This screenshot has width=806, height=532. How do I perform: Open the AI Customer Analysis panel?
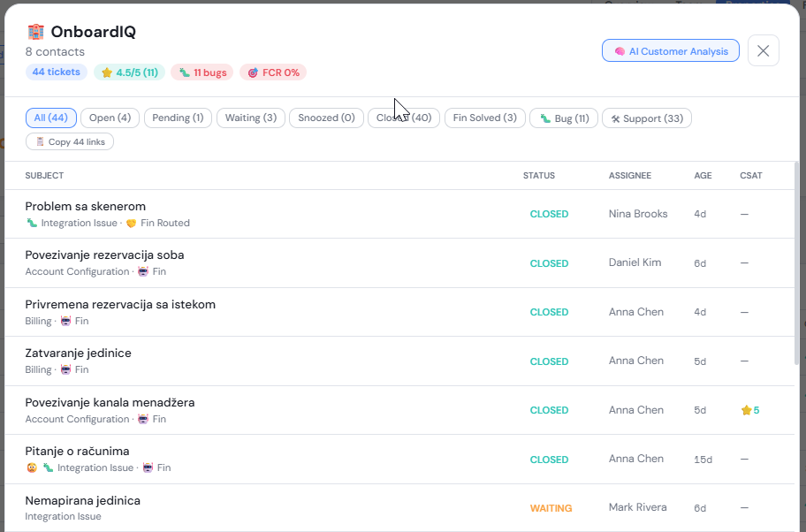[670, 50]
